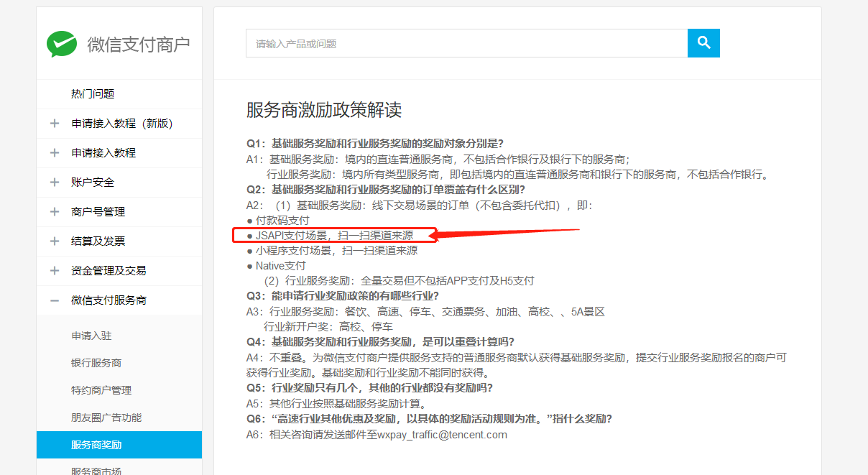Expand the plus icon beside 商户号管理
868x475 pixels.
55,212
